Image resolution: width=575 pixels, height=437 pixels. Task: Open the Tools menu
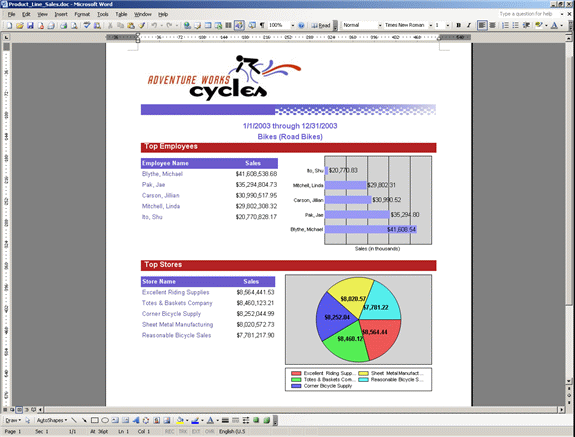pos(103,14)
